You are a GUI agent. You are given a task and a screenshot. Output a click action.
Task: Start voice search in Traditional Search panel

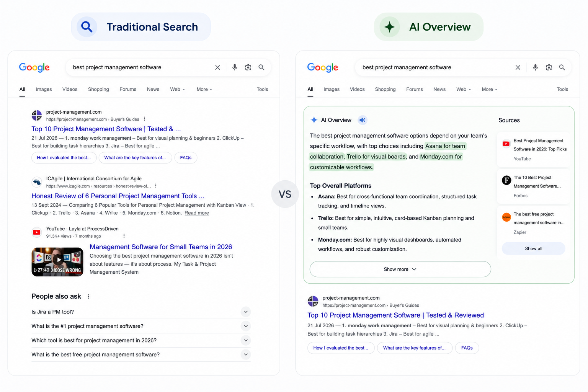[x=235, y=67]
